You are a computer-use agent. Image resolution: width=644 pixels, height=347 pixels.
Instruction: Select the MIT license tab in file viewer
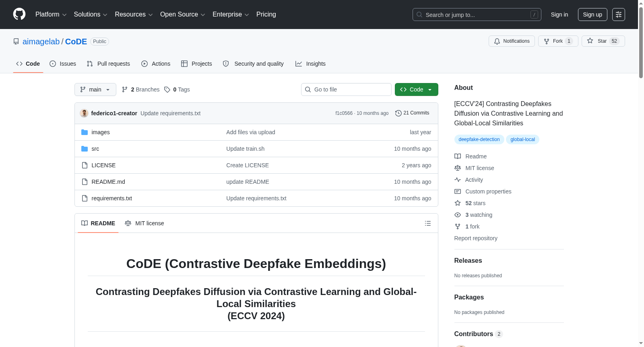(x=144, y=223)
